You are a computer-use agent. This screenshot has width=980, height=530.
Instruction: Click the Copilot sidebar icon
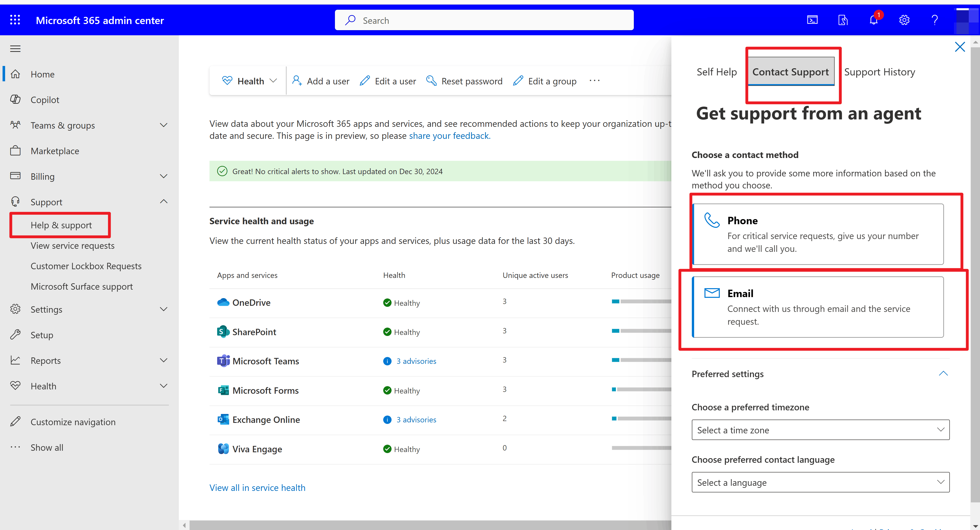(15, 100)
